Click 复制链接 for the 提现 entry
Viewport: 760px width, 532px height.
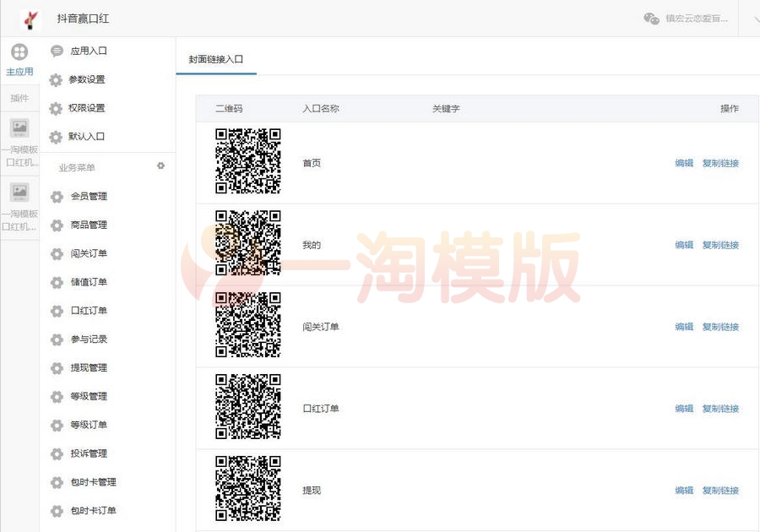point(722,490)
